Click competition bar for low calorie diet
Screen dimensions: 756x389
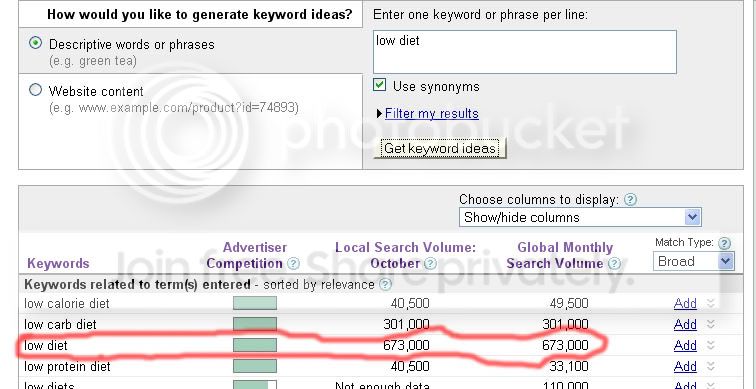(255, 303)
